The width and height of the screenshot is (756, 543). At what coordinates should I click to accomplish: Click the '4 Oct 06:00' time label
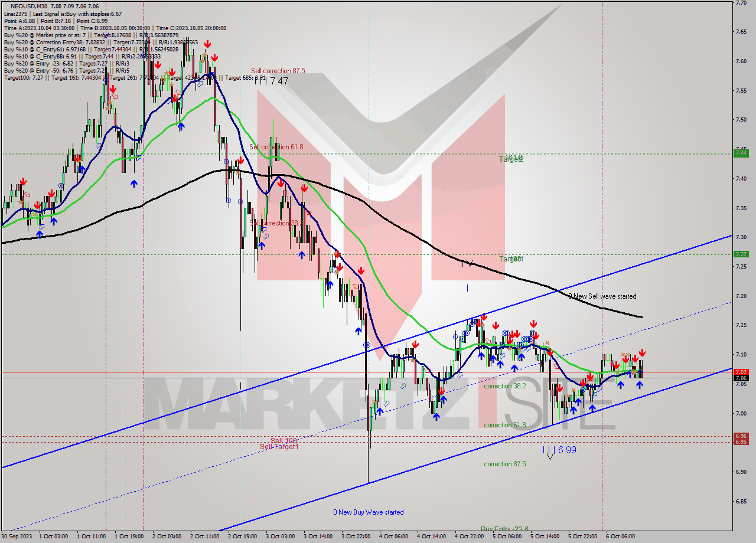coord(394,537)
